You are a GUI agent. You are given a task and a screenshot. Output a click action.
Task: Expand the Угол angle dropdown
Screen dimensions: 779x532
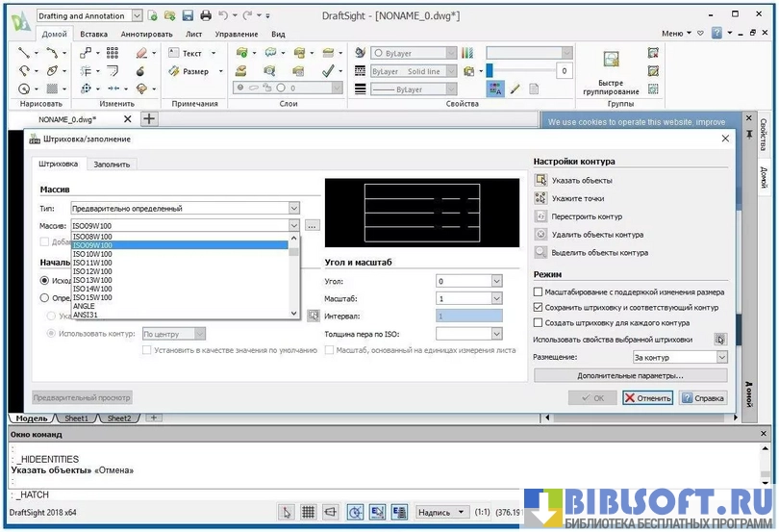click(496, 281)
